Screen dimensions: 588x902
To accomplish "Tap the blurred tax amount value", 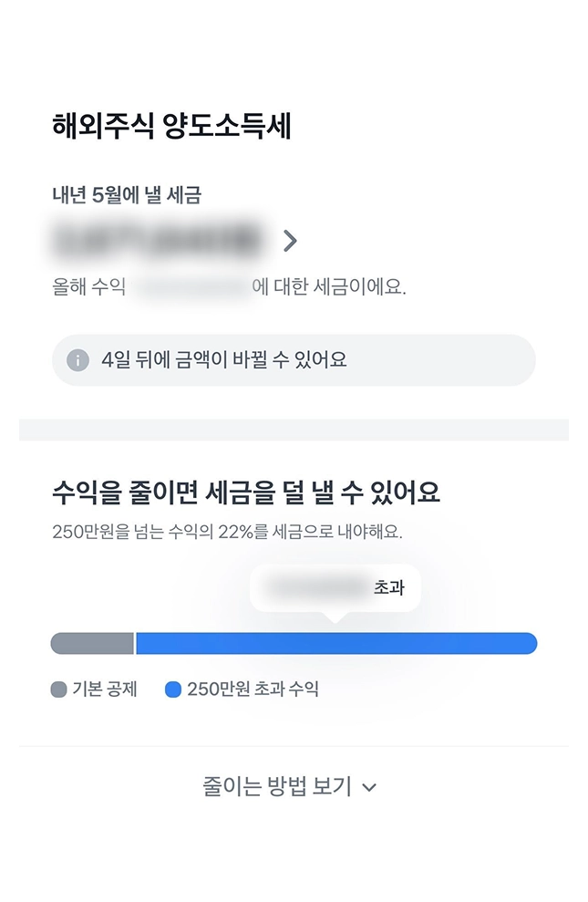I will [x=156, y=241].
